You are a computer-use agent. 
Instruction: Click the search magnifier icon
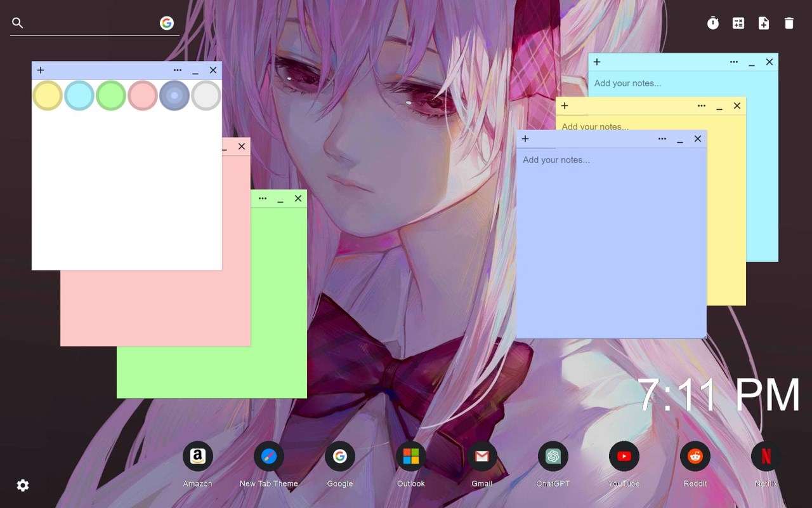pos(18,23)
